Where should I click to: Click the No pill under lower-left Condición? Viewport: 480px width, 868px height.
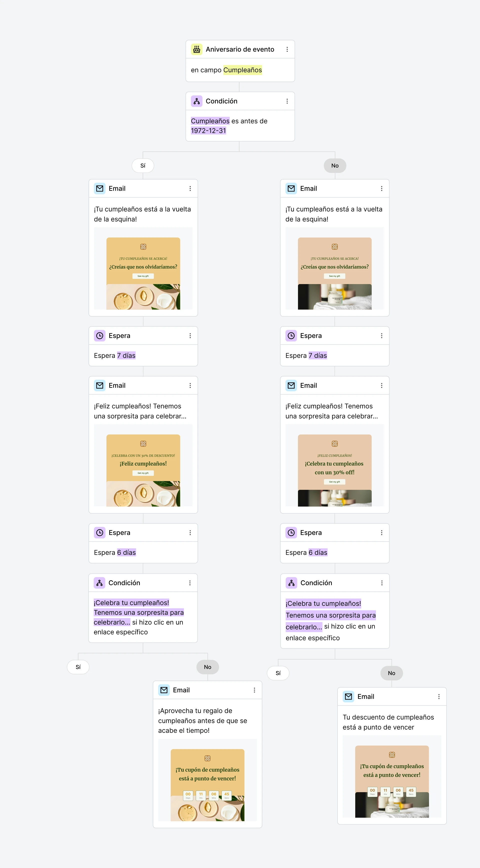click(207, 667)
